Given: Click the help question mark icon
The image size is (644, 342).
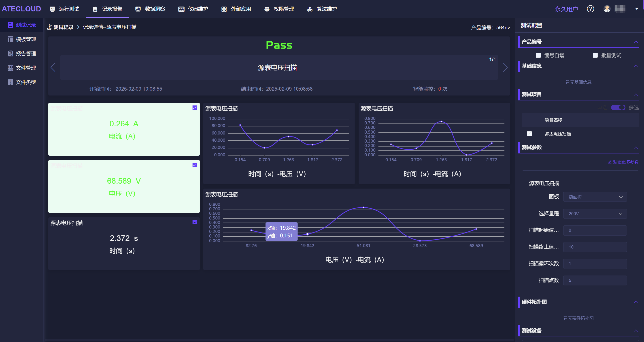Looking at the screenshot, I should click(x=590, y=9).
